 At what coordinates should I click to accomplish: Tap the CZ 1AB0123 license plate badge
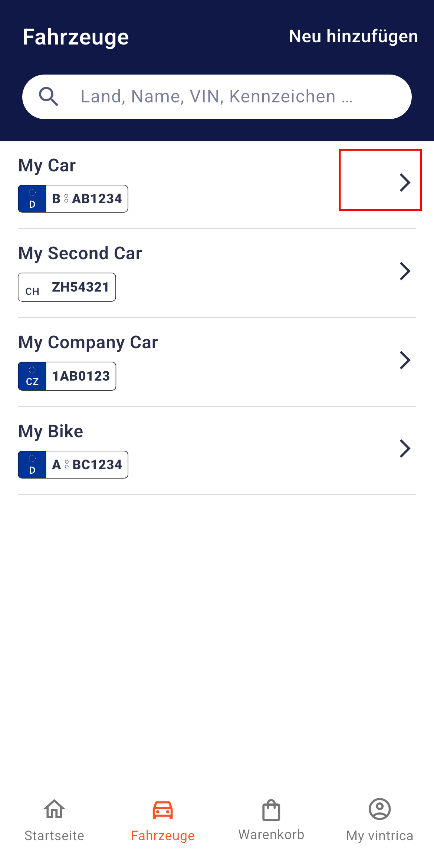(67, 376)
